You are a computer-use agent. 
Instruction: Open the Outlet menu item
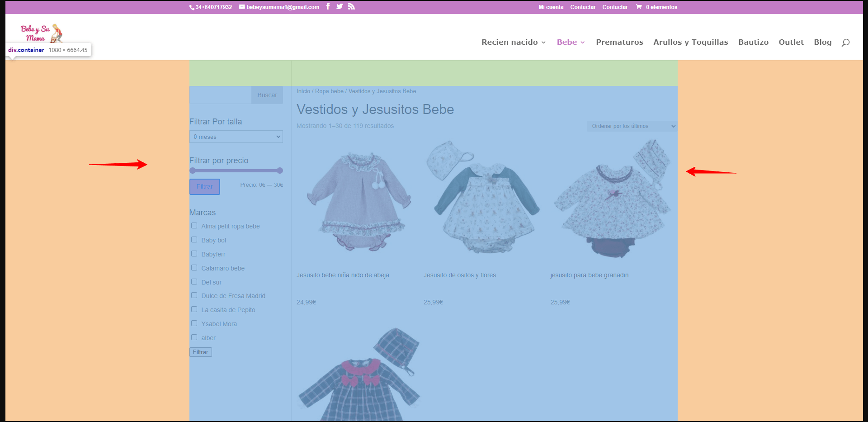click(791, 42)
